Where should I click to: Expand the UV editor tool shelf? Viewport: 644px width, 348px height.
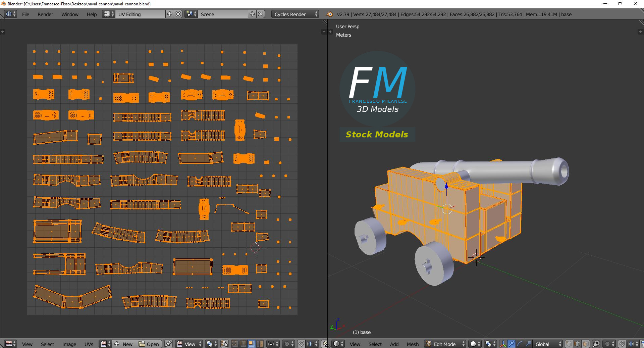[x=2, y=32]
